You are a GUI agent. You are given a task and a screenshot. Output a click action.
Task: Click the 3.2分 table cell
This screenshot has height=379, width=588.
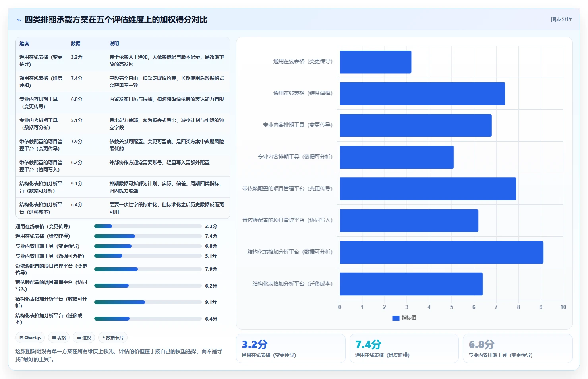pos(77,57)
